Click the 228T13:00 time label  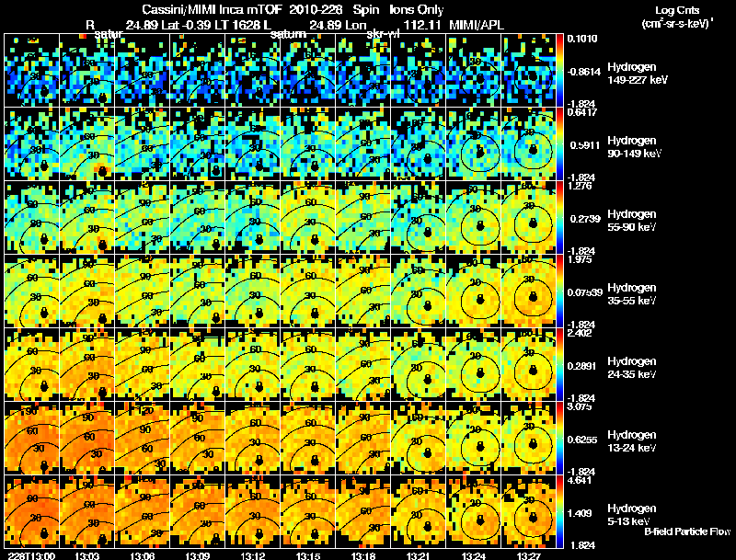point(31,556)
